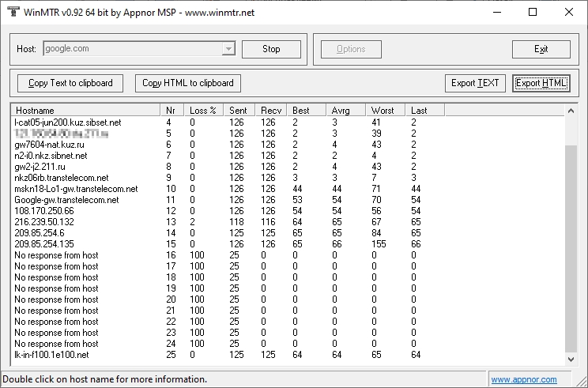Click the WinMTR app icon in title bar

coord(13,12)
